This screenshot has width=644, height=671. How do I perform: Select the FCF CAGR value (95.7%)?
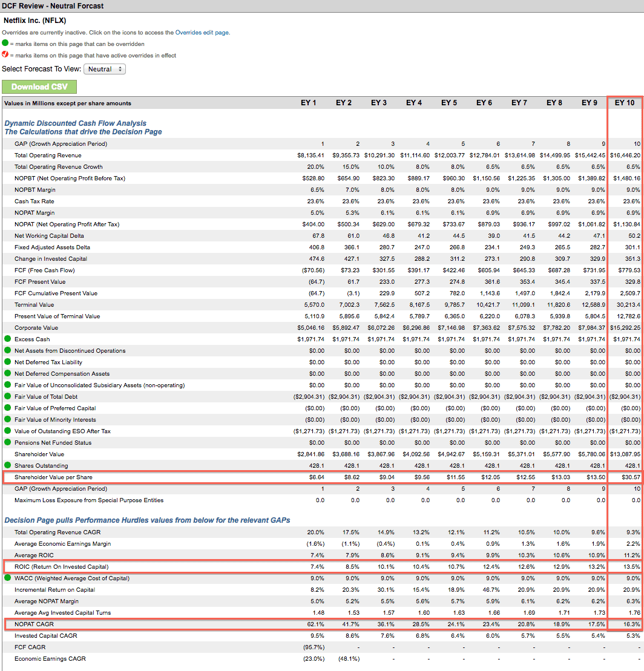314,647
